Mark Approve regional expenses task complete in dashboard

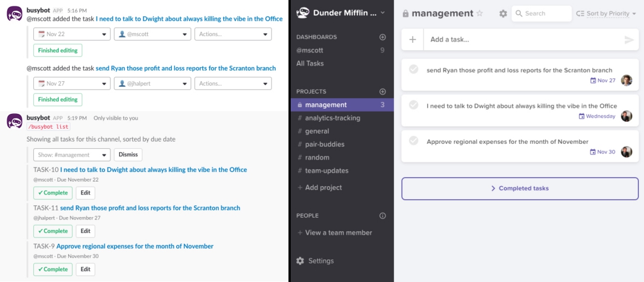click(414, 140)
